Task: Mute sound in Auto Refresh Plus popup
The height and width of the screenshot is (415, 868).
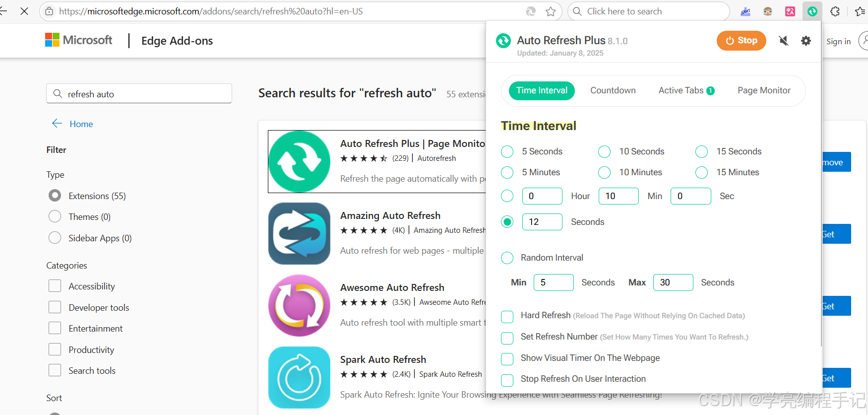Action: pos(784,41)
